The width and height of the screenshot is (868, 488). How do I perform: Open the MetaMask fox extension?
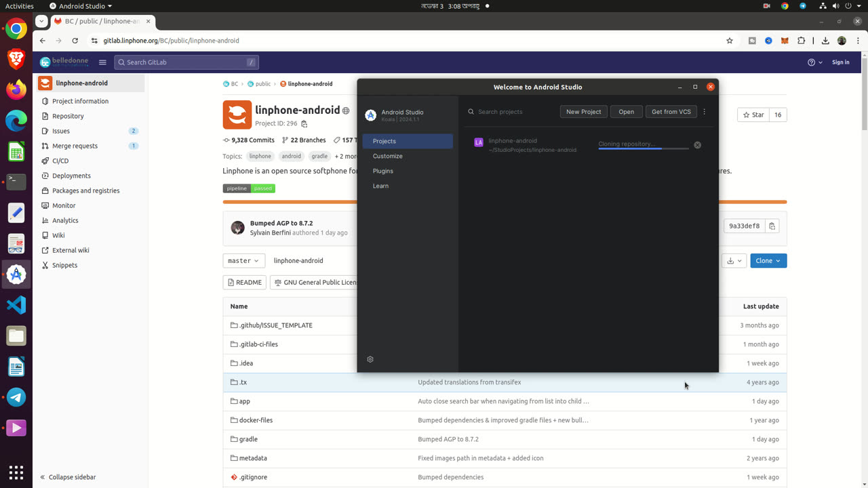(785, 41)
